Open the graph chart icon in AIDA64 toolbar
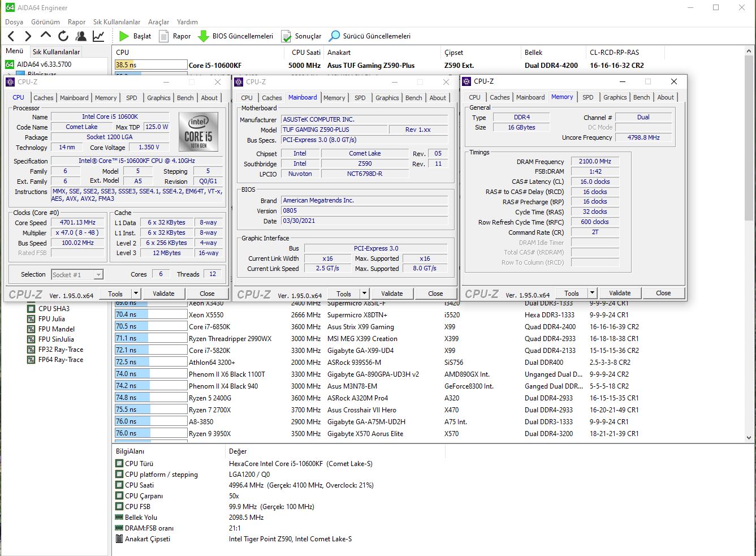756x556 pixels. tap(98, 36)
